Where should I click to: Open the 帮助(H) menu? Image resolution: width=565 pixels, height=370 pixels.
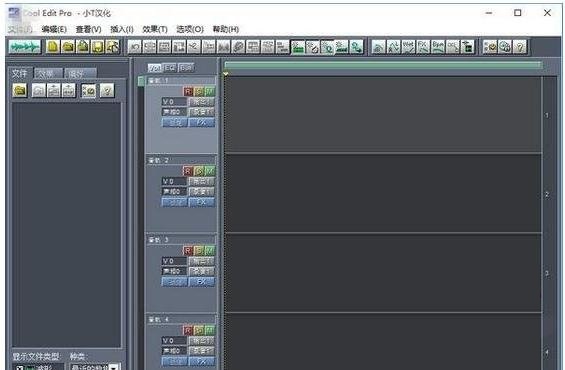226,29
